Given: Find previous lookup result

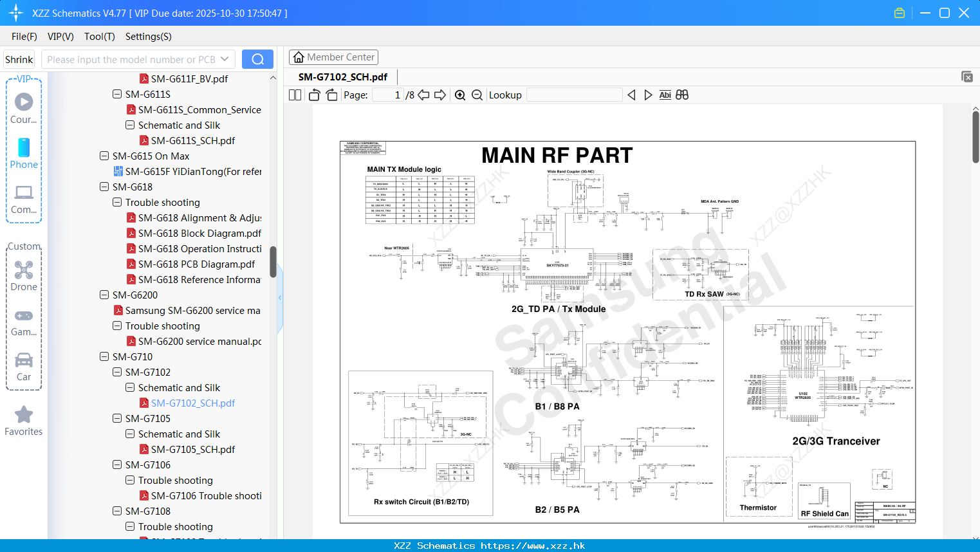Looking at the screenshot, I should pos(631,95).
